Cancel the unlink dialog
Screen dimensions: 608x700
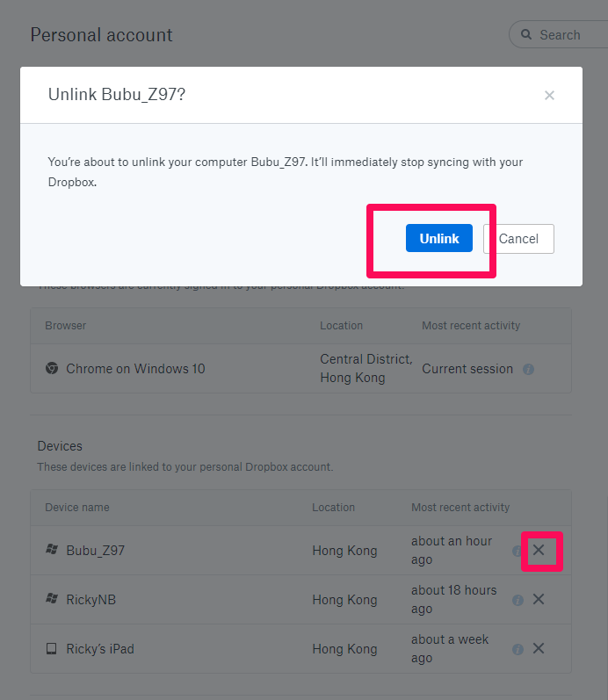(x=518, y=239)
